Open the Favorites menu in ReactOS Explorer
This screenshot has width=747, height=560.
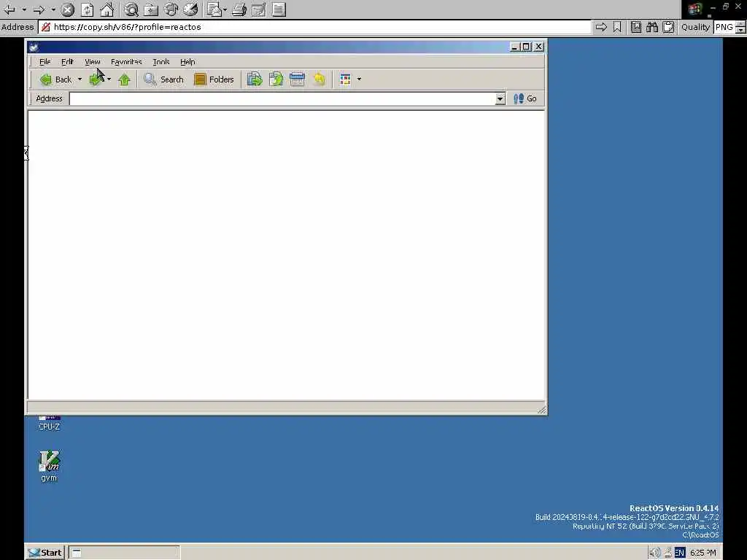click(x=126, y=61)
